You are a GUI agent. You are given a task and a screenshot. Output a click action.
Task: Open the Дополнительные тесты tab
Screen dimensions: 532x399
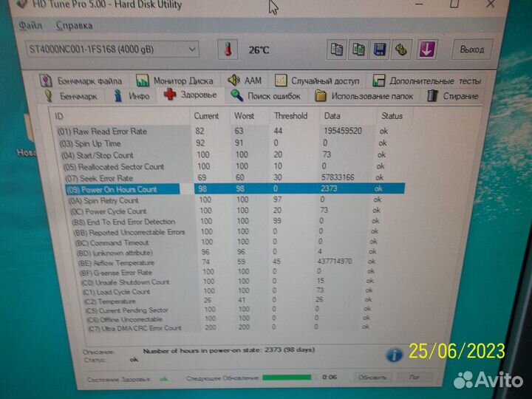pos(427,81)
